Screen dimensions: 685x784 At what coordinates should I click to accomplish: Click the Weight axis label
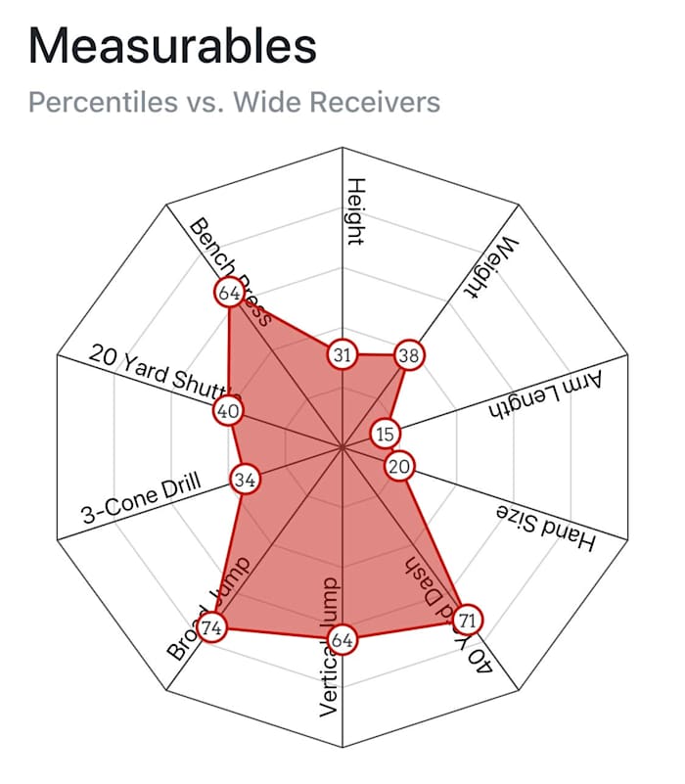[x=490, y=267]
